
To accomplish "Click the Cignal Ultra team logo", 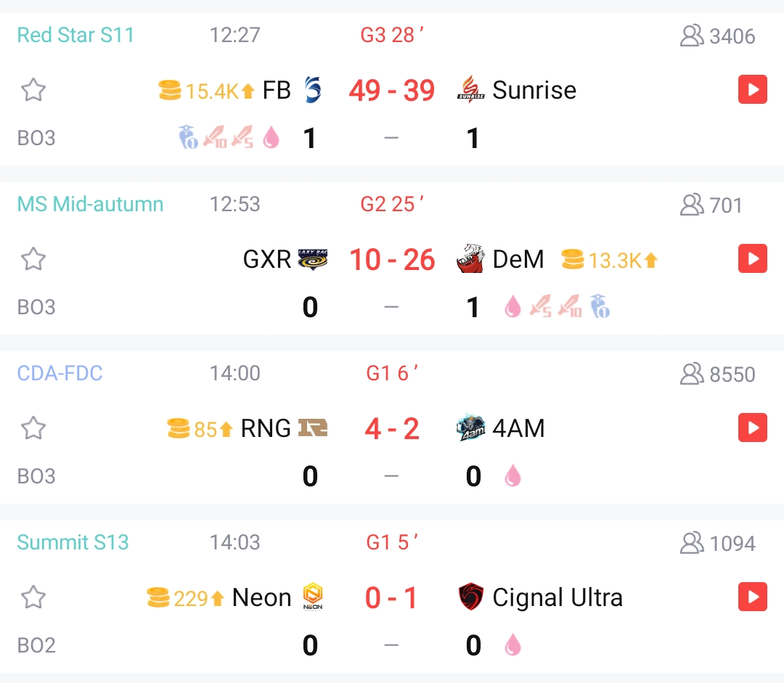I will (x=471, y=597).
